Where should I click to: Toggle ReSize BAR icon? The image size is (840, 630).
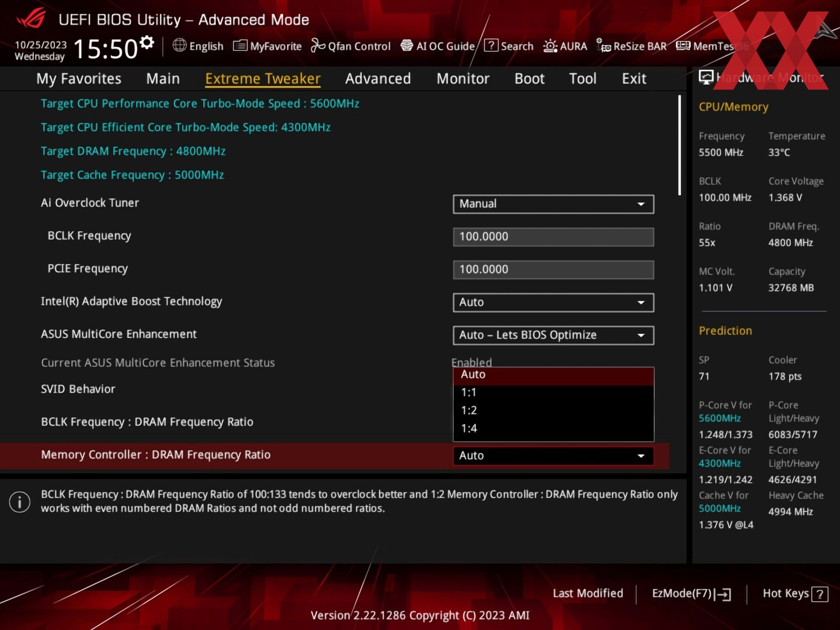pos(604,45)
